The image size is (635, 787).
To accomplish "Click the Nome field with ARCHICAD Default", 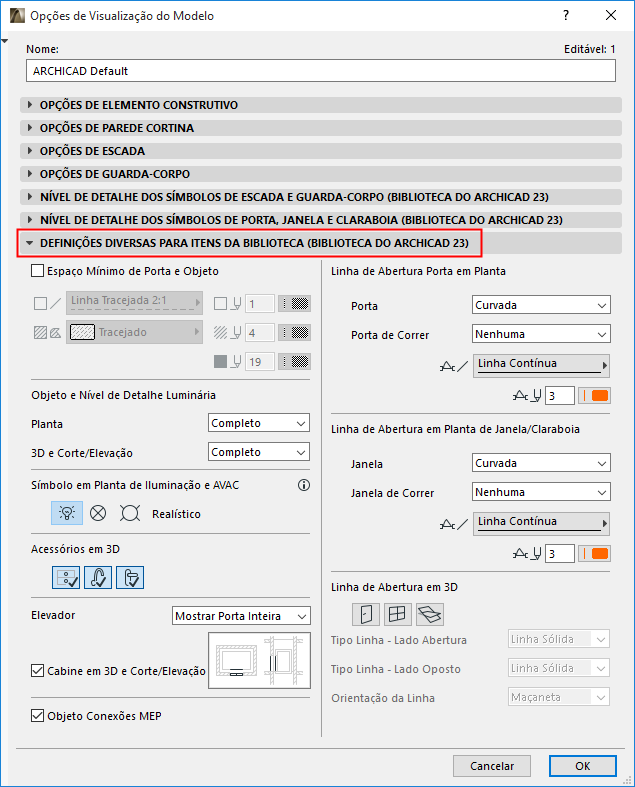I will click(321, 71).
